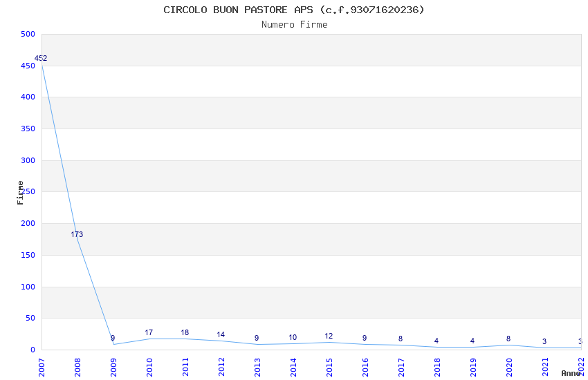Click the 8 data label for 2017
Screen dimensions: 588x380
tap(401, 339)
